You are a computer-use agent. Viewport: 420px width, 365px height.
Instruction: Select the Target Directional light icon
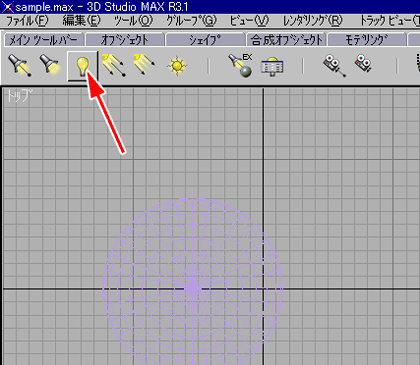click(x=114, y=65)
